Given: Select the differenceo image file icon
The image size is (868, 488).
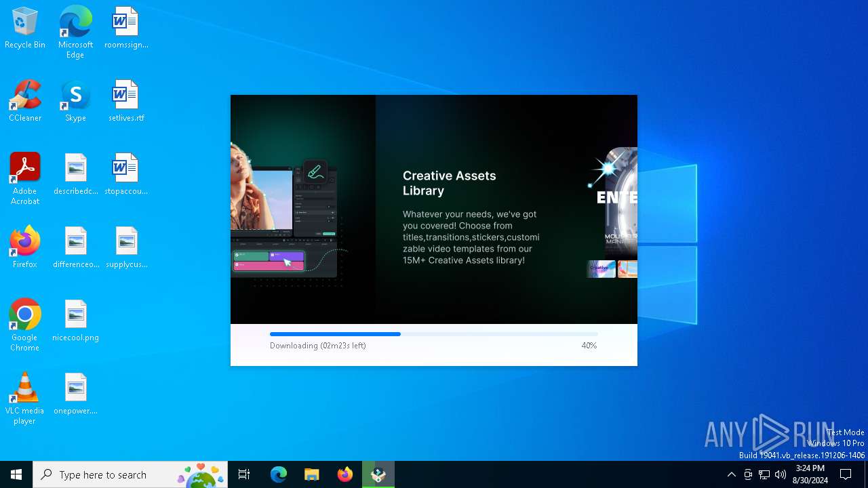Looking at the screenshot, I should [x=75, y=248].
